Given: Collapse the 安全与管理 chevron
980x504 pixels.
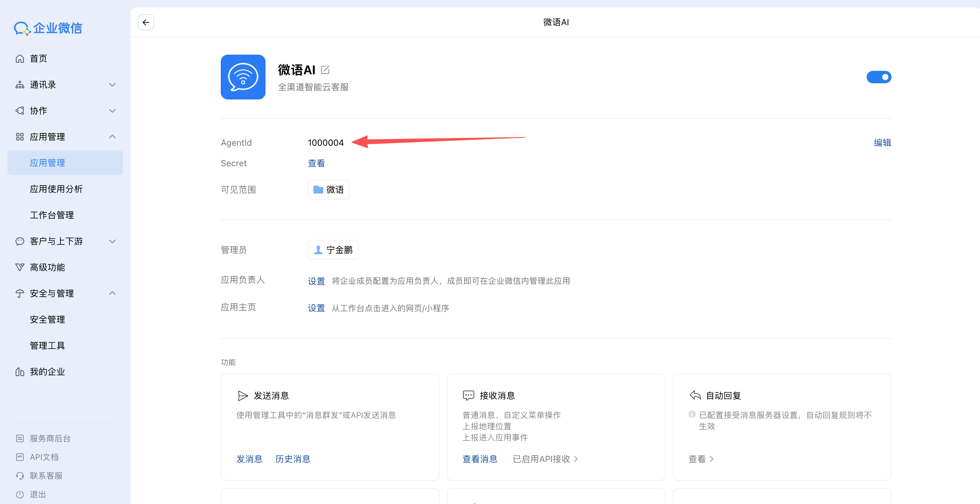Looking at the screenshot, I should click(112, 293).
